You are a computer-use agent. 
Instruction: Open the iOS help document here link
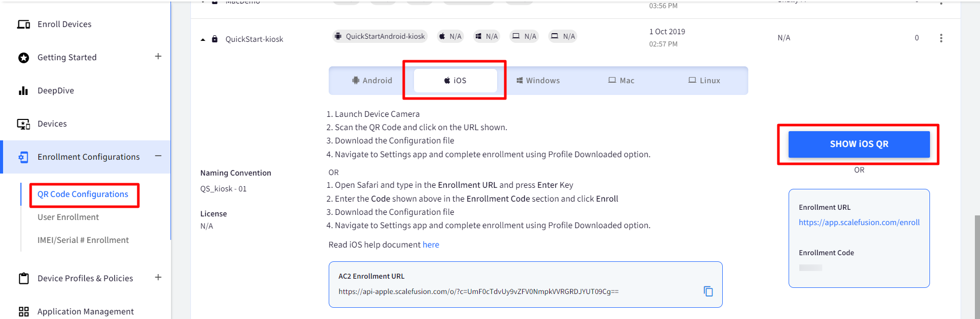click(x=431, y=245)
